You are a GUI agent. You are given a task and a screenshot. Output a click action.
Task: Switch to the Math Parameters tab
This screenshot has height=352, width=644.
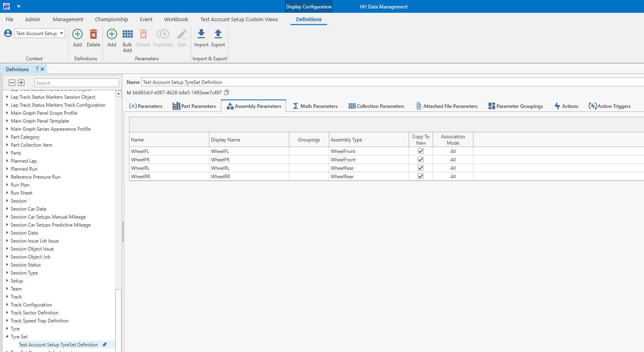(x=315, y=106)
